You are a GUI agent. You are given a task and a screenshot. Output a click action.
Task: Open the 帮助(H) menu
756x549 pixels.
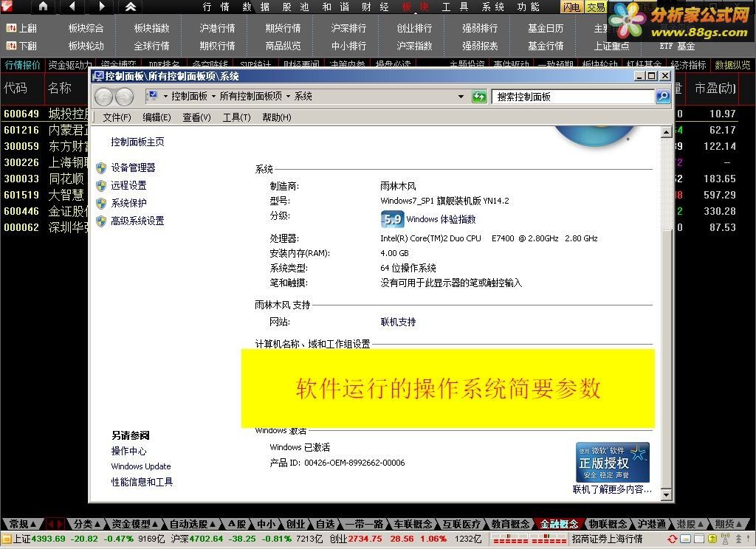[x=277, y=117]
